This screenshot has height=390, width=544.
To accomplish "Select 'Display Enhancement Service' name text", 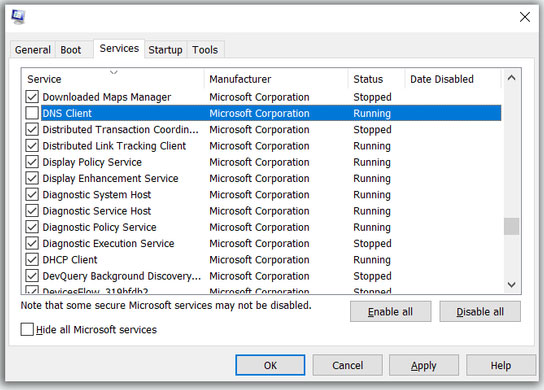I will point(110,179).
